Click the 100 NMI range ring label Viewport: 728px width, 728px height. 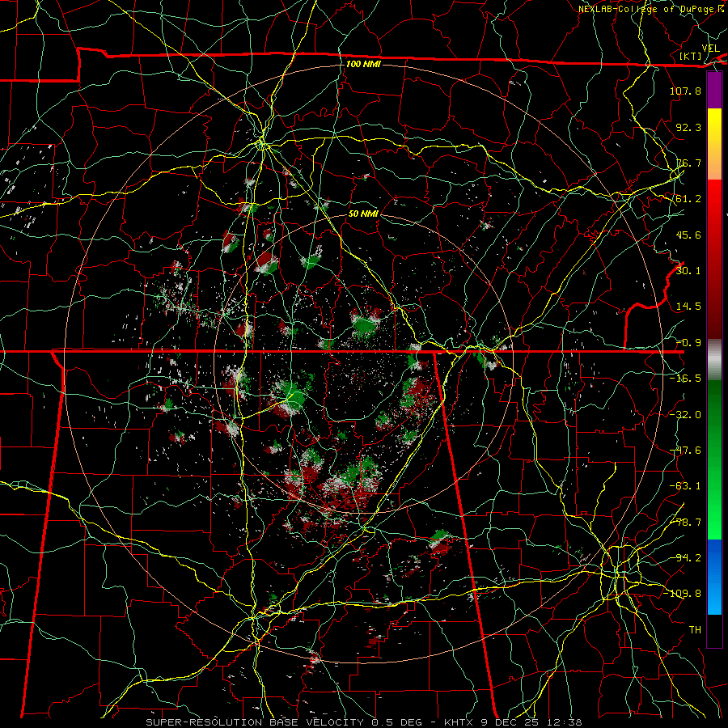coord(363,64)
